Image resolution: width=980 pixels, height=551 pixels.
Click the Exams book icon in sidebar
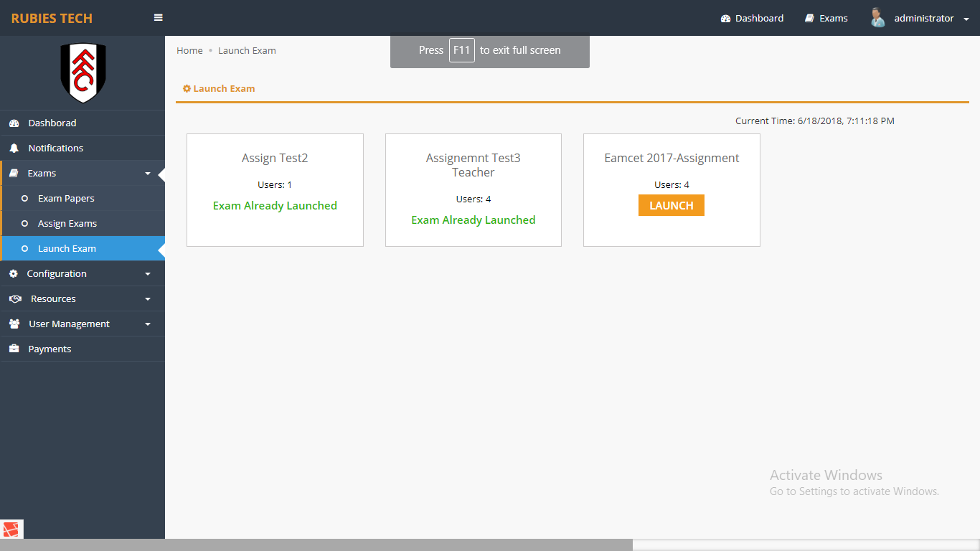14,174
